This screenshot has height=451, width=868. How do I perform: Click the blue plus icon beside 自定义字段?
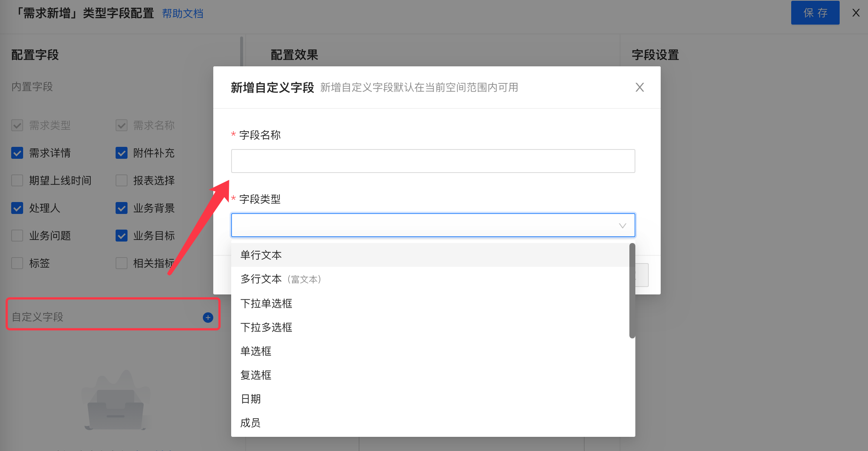208,318
